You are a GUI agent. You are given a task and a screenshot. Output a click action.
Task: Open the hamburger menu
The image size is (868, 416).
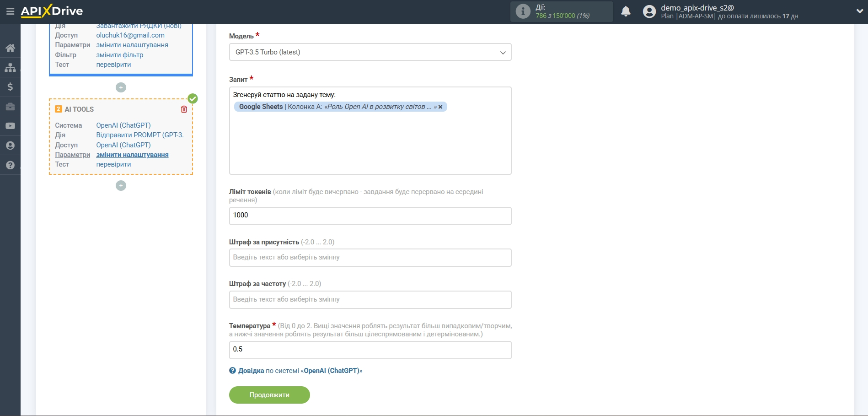(10, 11)
